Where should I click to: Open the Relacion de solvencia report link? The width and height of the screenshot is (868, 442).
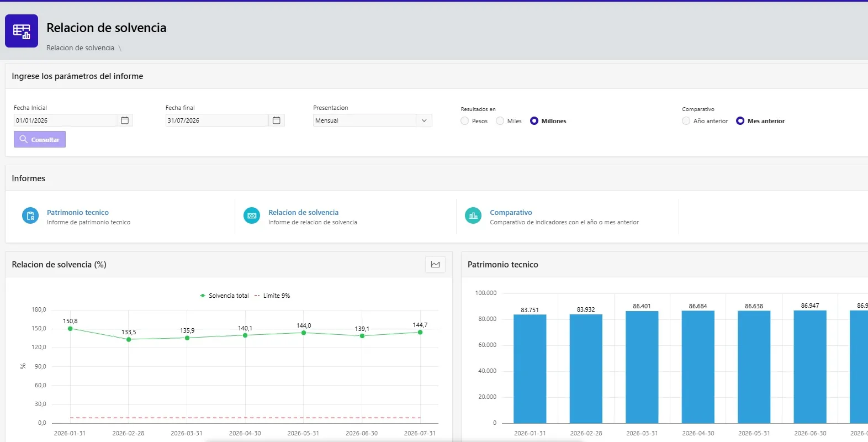pyautogui.click(x=304, y=212)
